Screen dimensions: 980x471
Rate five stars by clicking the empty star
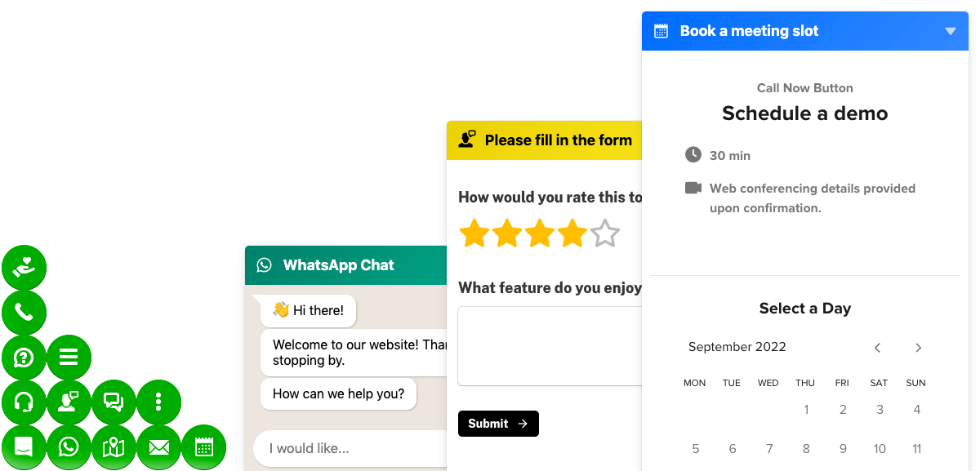pyautogui.click(x=604, y=233)
